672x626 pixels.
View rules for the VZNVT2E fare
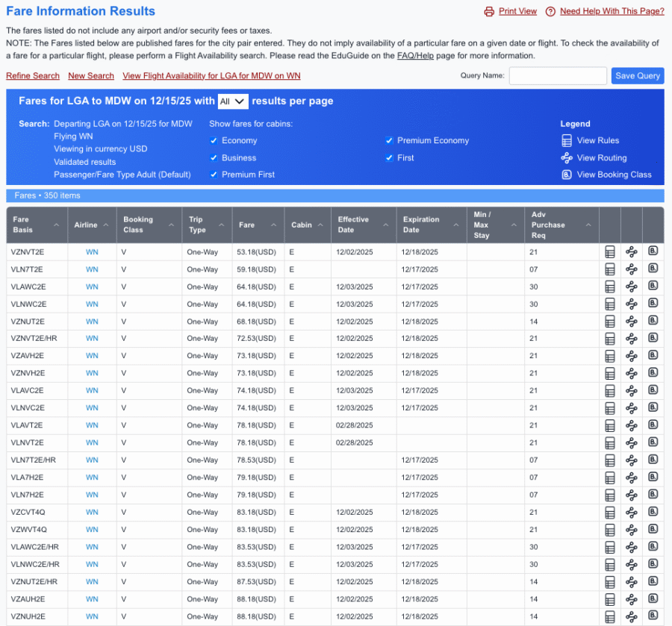[611, 252]
